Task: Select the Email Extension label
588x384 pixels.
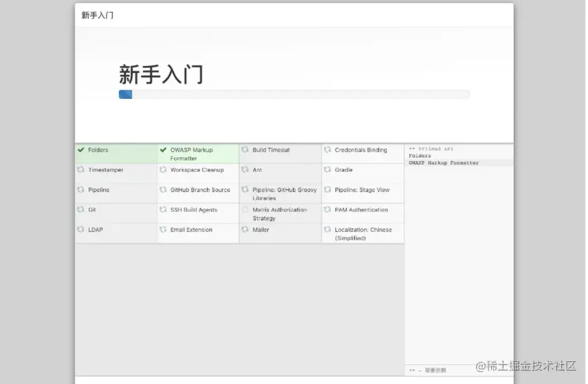Action: coord(191,230)
